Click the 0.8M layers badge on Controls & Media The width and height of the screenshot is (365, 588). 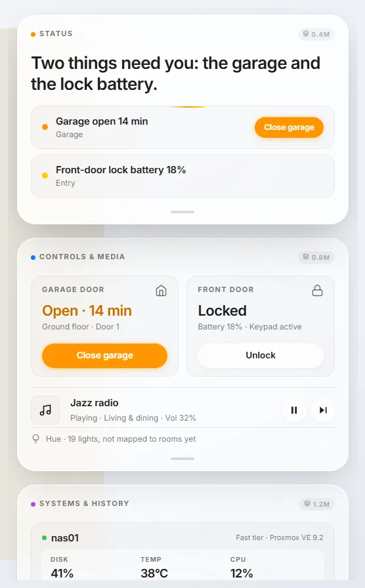(316, 257)
